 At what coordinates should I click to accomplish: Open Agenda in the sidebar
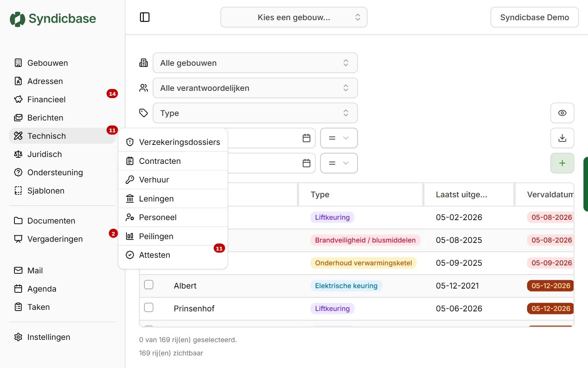62,289
